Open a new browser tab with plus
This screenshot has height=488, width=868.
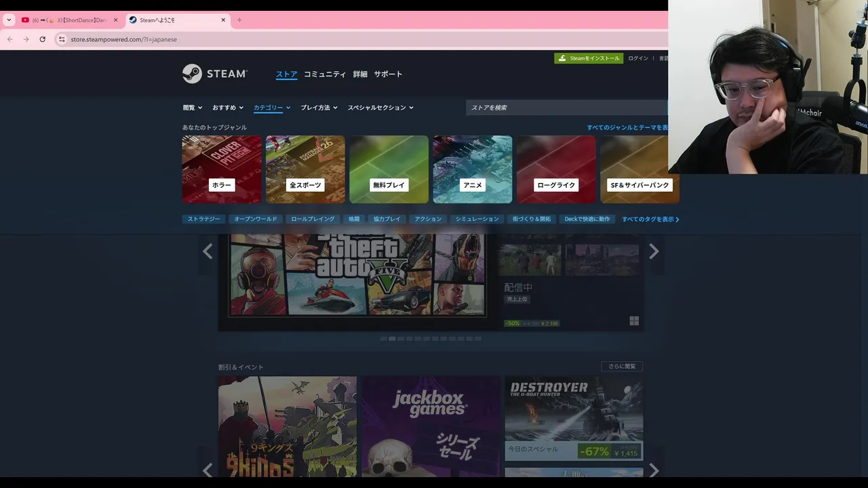click(x=239, y=20)
